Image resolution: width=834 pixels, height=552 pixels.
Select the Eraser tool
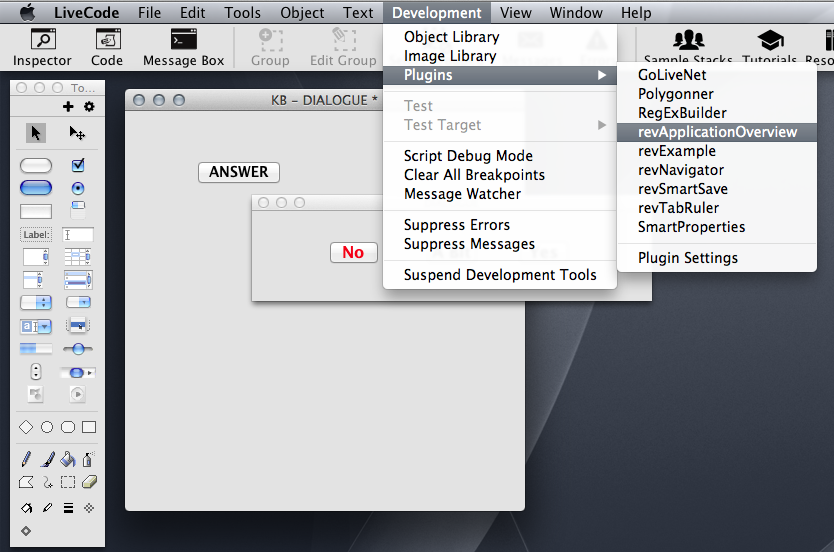(x=89, y=482)
